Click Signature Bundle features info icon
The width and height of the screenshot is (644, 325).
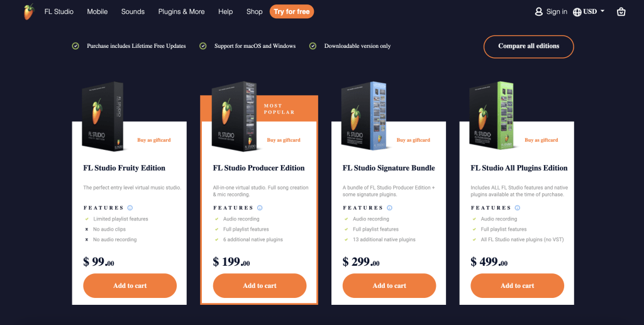pos(390,208)
